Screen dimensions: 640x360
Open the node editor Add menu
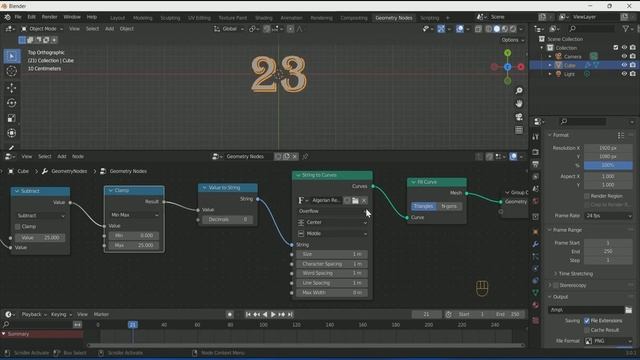point(62,156)
